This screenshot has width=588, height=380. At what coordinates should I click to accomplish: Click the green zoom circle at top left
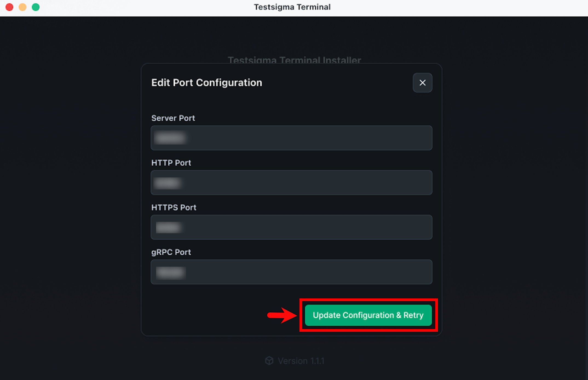click(35, 7)
